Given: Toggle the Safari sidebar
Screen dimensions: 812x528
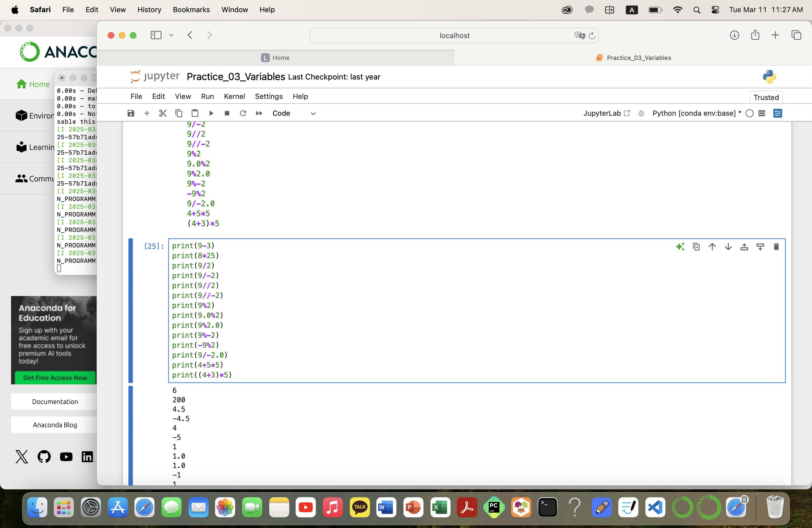Looking at the screenshot, I should [x=156, y=35].
